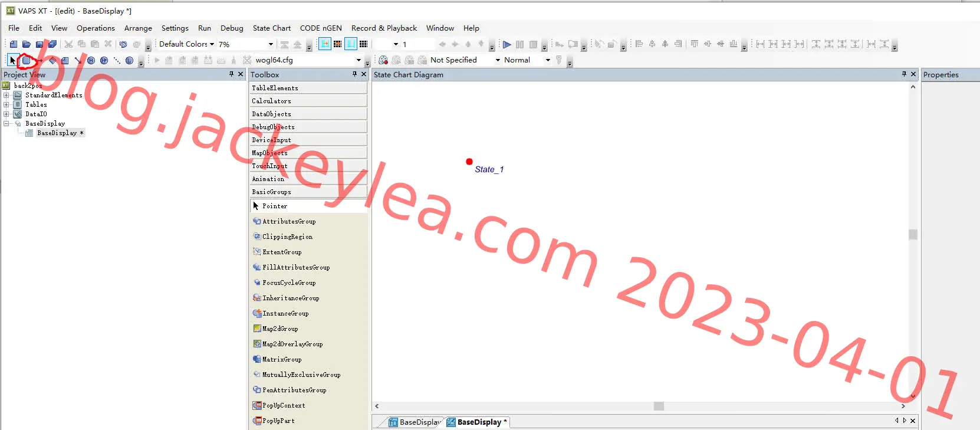The image size is (980, 430).
Task: Click the blue Run play icon
Action: [x=507, y=44]
